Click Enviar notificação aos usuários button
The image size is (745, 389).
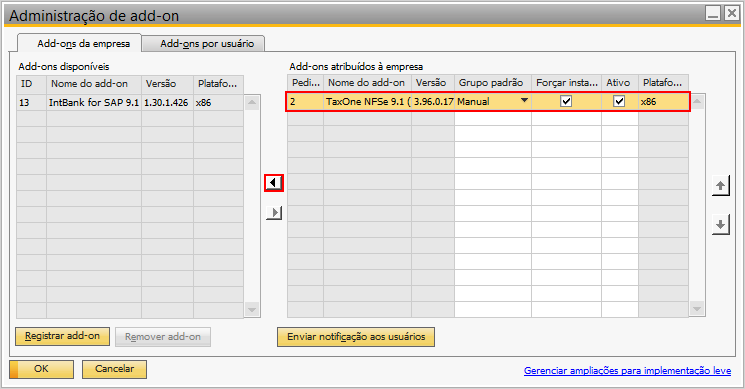point(356,337)
